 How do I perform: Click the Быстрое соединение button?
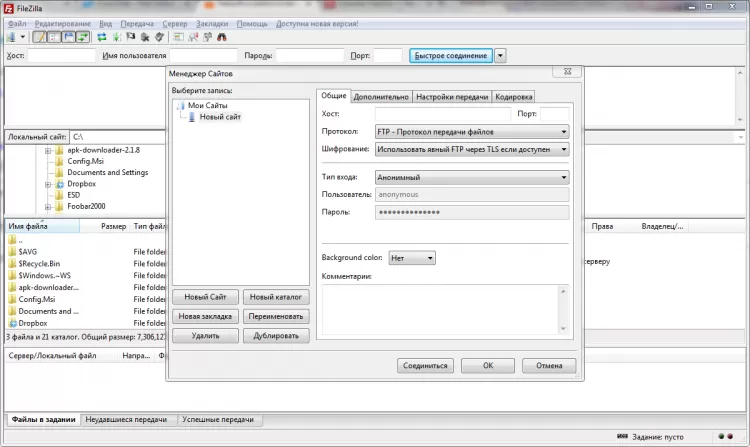(451, 55)
